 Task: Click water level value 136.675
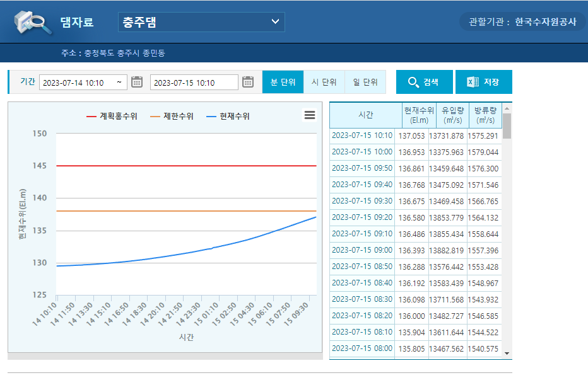tap(411, 202)
